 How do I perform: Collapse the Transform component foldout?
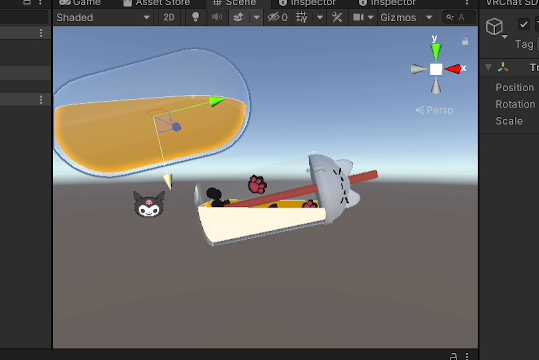[488, 67]
